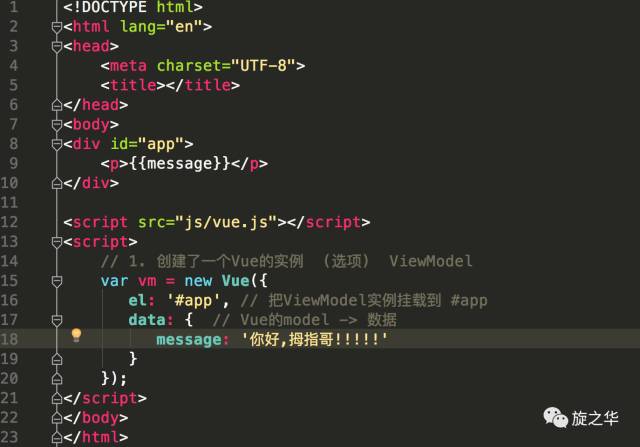Fold at the closing div marker
This screenshot has height=447, width=640.
tap(57, 183)
